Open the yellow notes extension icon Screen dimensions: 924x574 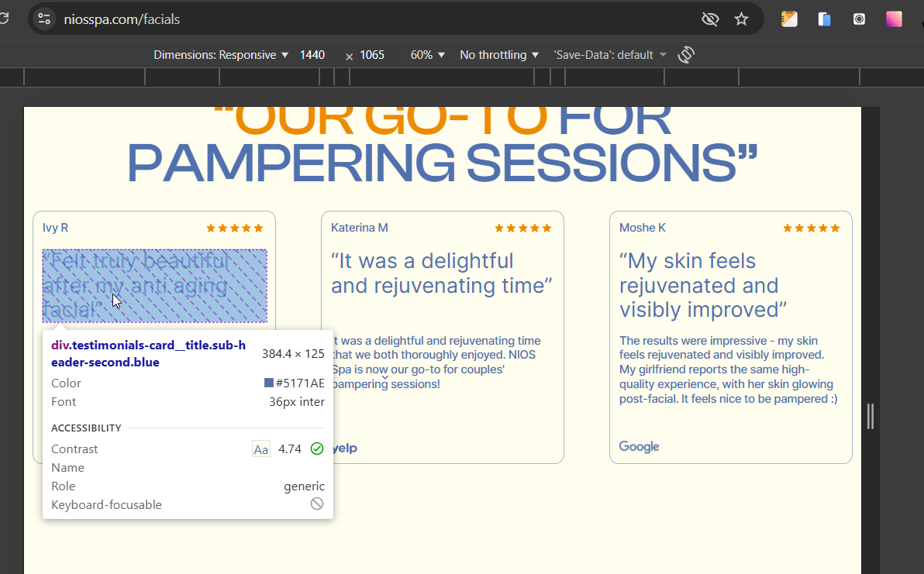click(x=790, y=19)
